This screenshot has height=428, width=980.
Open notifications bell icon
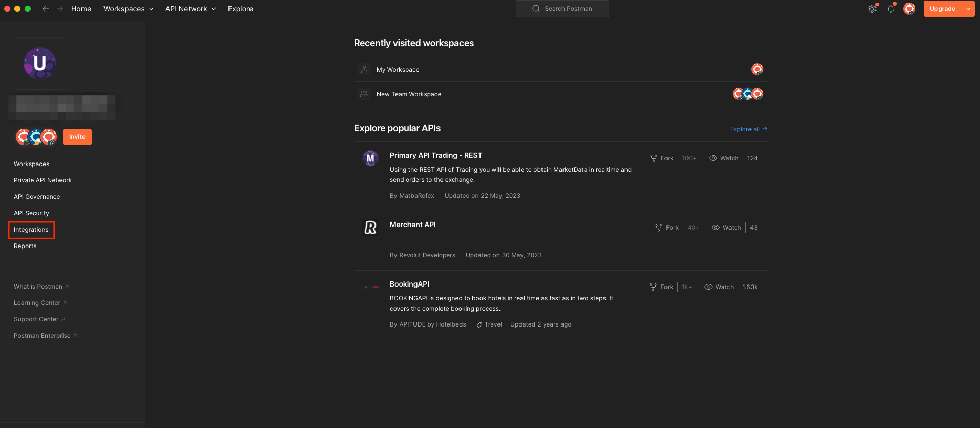pyautogui.click(x=891, y=9)
